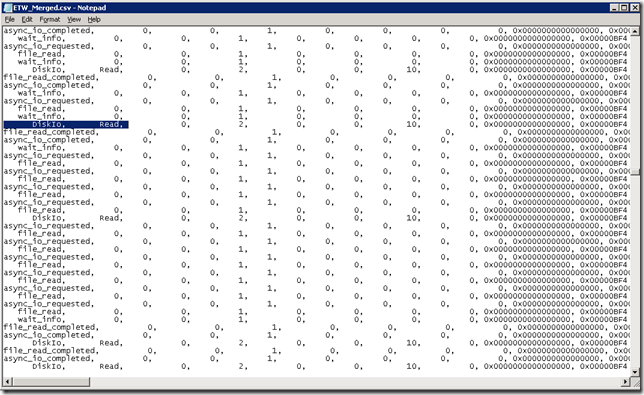Click the vertical scrollbar thumb
644x395 pixels.
635,172
